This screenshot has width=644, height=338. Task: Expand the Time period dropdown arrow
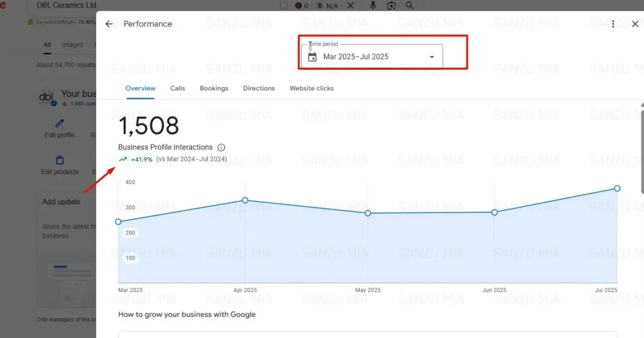(x=431, y=57)
